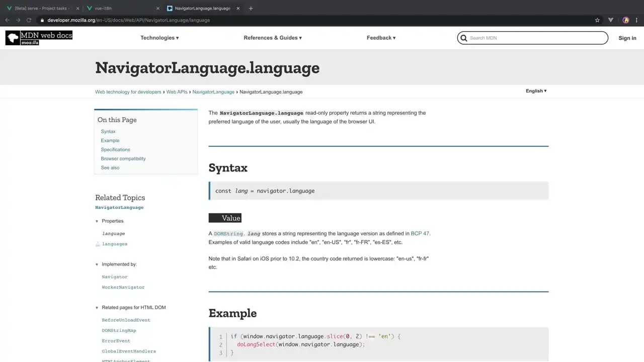Click the browser back arrow
The image size is (644, 362).
click(7, 20)
